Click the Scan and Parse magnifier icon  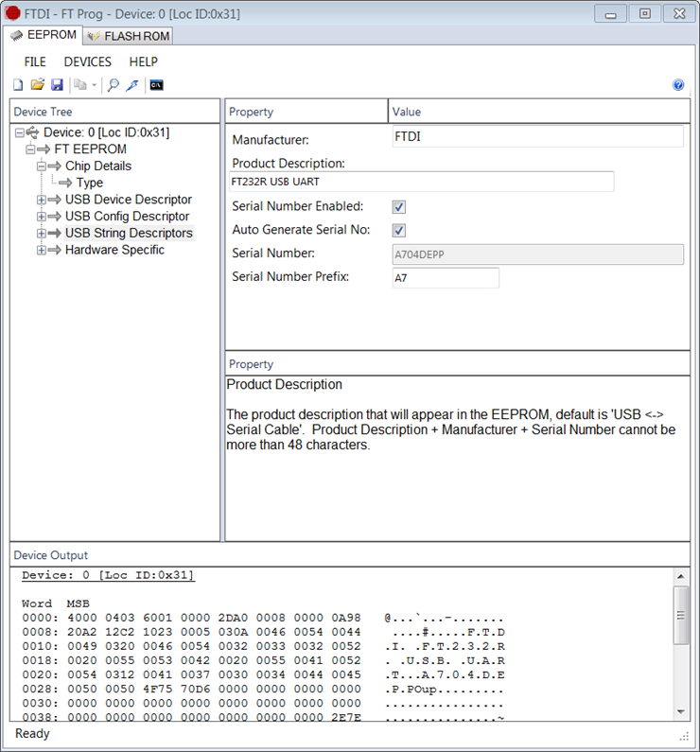[114, 85]
